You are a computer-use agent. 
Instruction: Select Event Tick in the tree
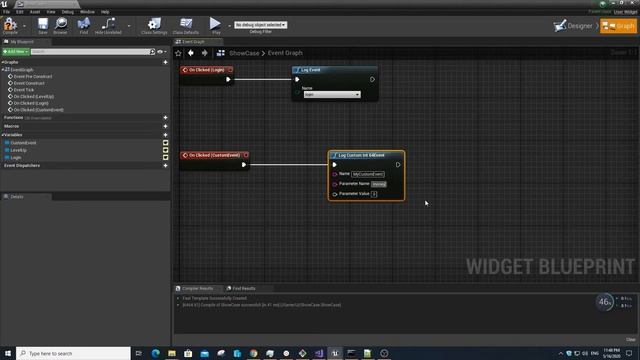coord(24,90)
